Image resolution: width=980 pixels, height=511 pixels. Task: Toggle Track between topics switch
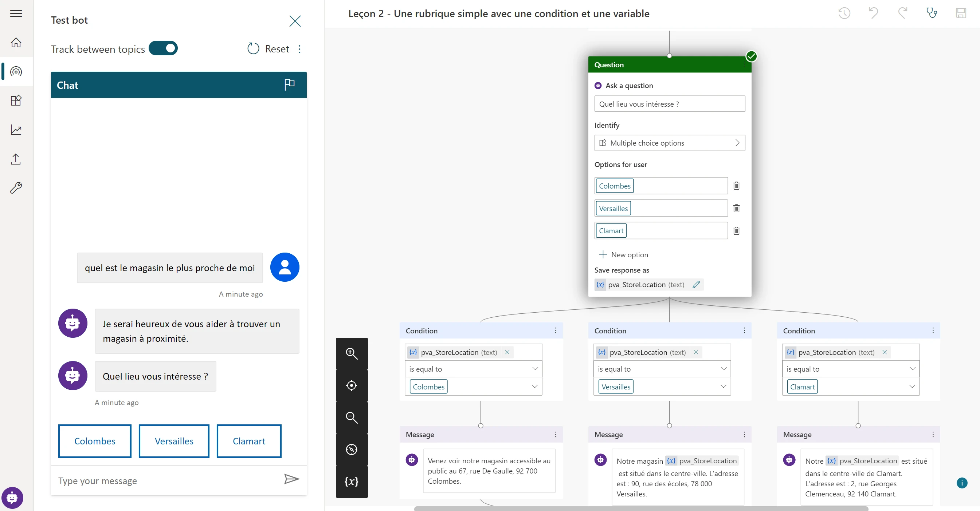[x=163, y=48]
